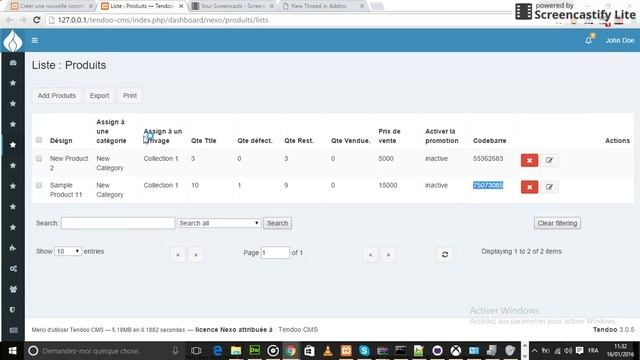This screenshot has width=640, height=360.
Task: Focus the product Search text field
Action: click(118, 223)
